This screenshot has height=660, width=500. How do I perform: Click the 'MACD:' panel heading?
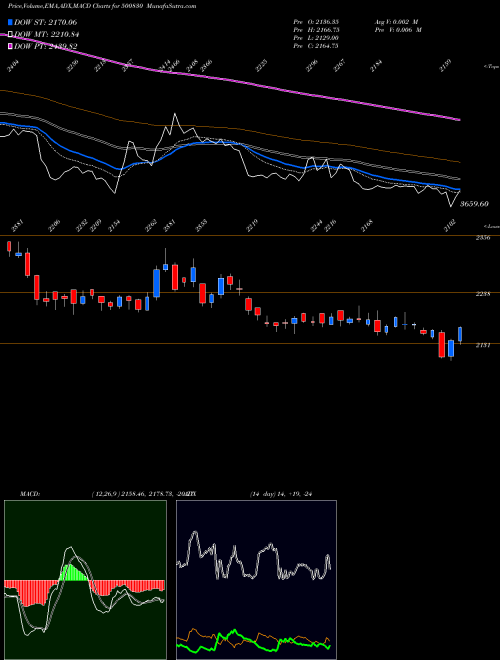pyautogui.click(x=29, y=494)
